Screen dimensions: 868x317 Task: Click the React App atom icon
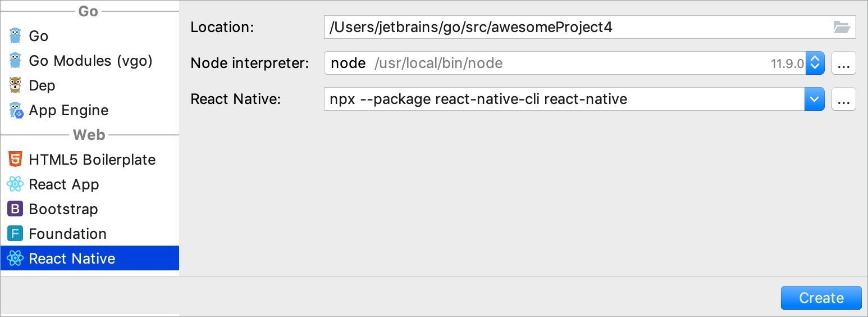click(x=15, y=184)
